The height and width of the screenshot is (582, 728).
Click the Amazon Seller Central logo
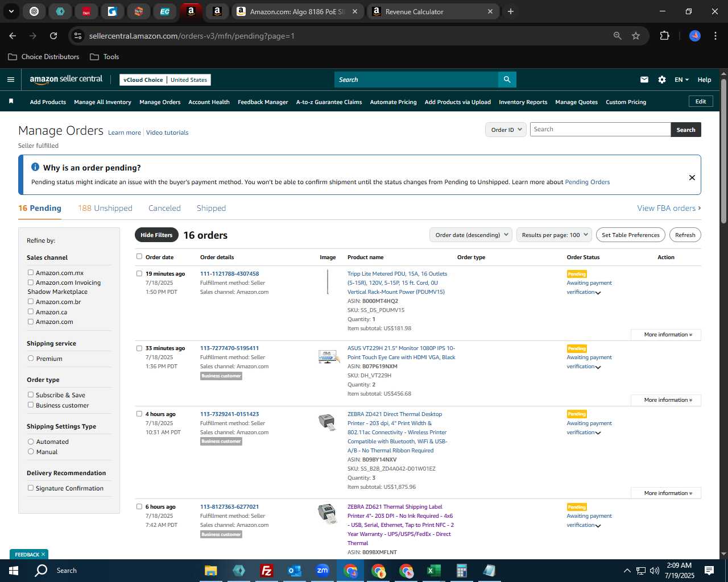click(x=66, y=80)
